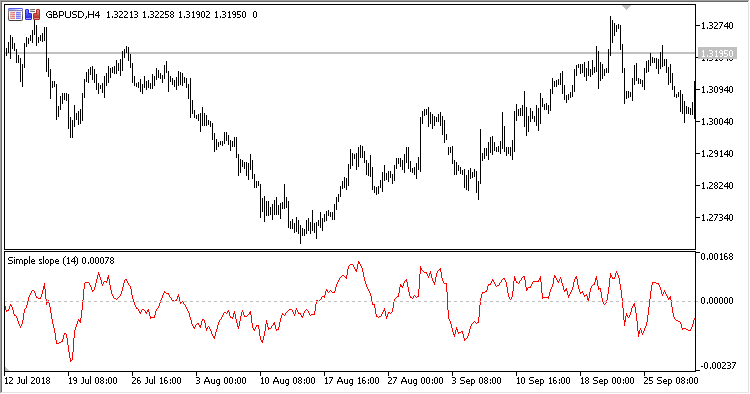Click the -0.00237 indicator scale label
Screen dimensions: 750x394
tap(717, 366)
